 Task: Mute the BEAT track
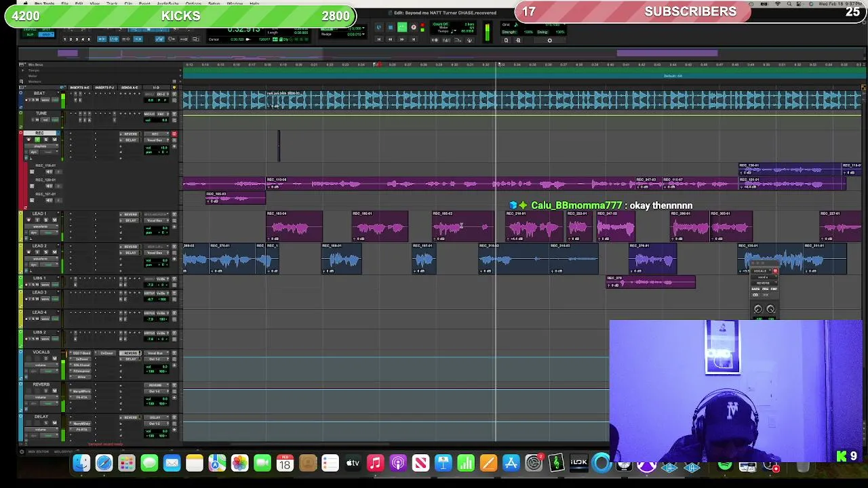[37, 100]
